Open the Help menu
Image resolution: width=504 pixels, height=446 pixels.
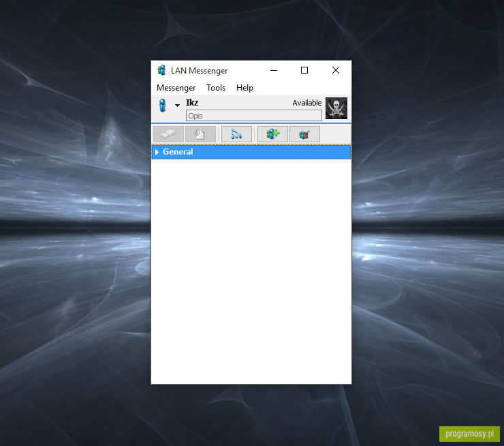point(245,88)
